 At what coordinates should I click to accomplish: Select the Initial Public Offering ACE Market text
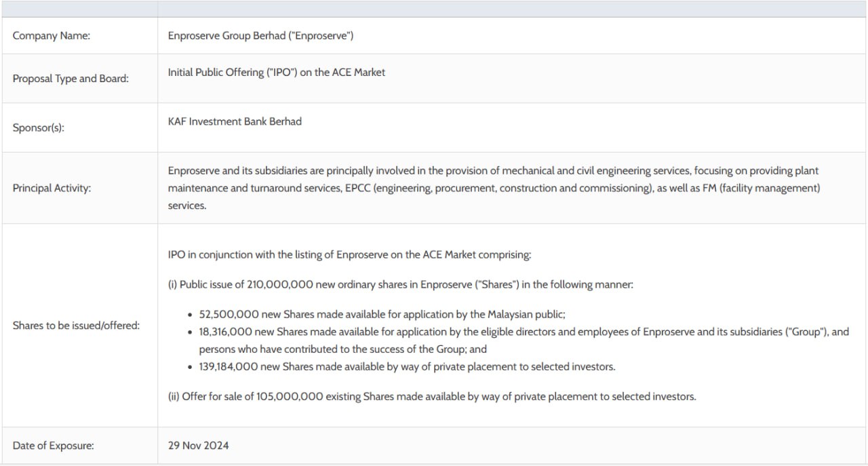pyautogui.click(x=276, y=72)
